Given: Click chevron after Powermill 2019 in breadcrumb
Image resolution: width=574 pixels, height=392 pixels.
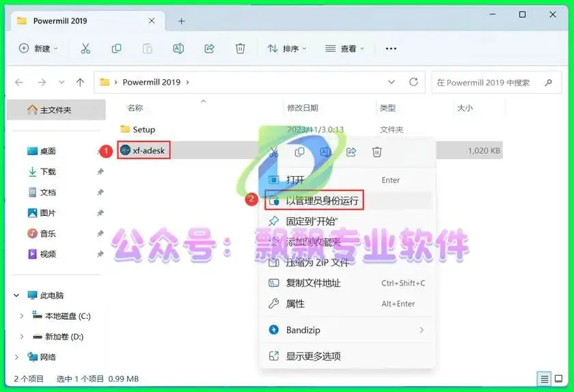Looking at the screenshot, I should click(187, 83).
